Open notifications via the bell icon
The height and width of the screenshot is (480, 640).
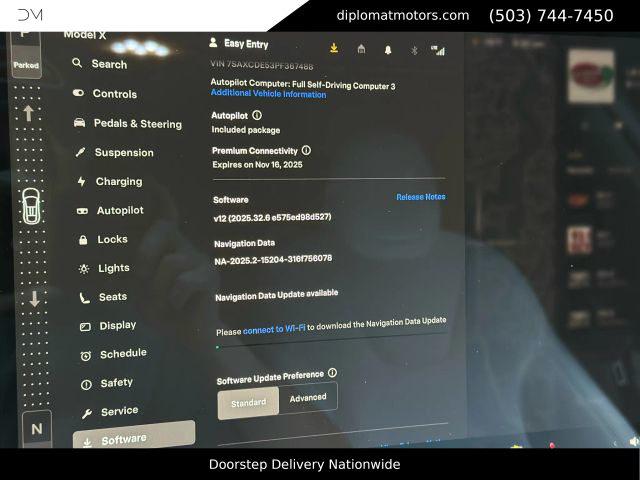388,50
